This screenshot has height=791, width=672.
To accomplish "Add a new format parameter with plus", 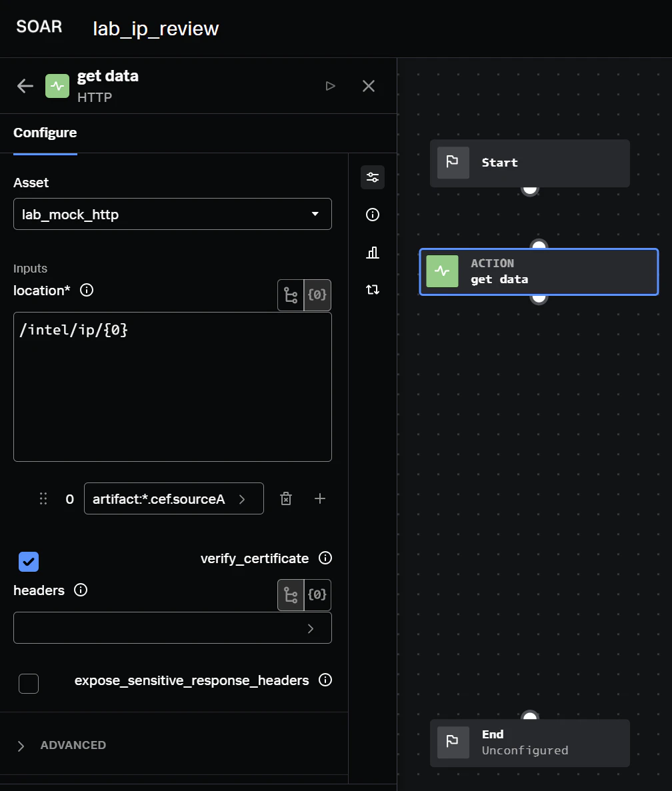I will [320, 499].
